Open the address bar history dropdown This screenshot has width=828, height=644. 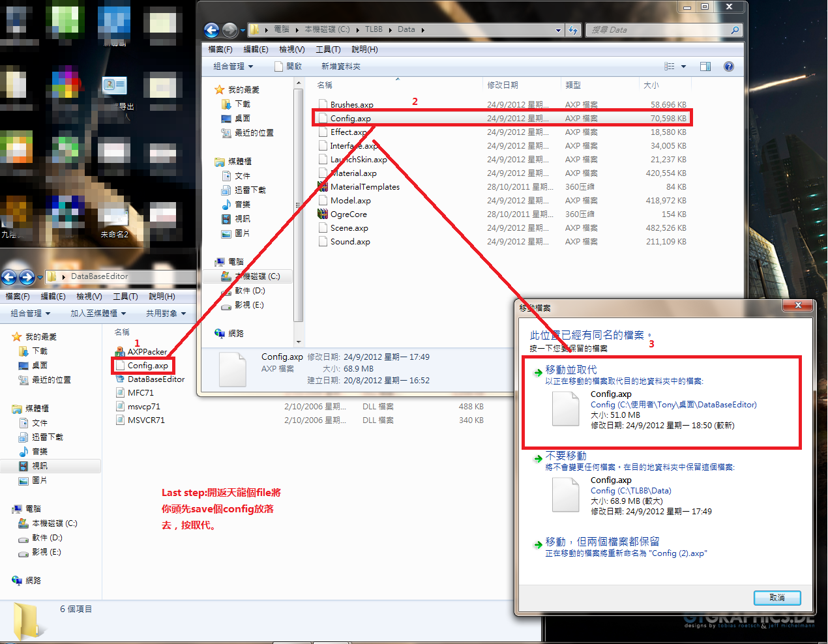pos(558,30)
